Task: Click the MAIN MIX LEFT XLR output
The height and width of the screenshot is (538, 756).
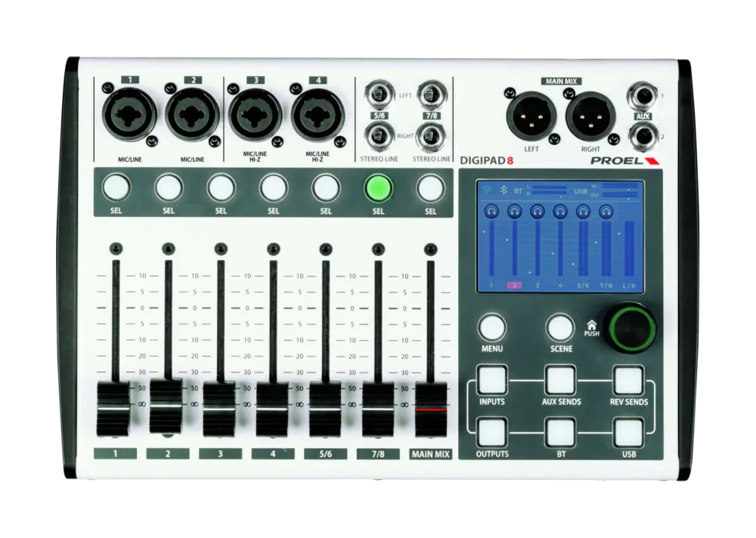Action: [x=531, y=116]
